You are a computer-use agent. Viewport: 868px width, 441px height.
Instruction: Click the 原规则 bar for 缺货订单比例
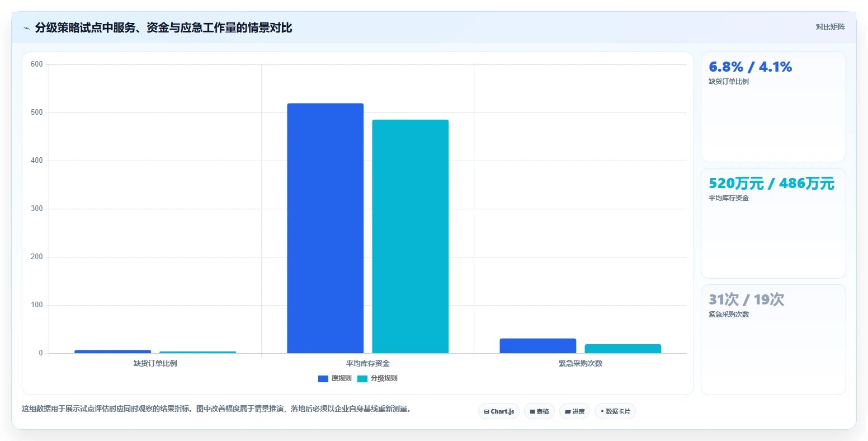(x=113, y=351)
